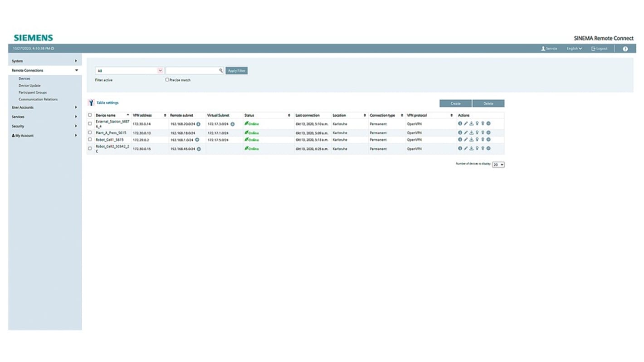Expand remote subnet 192.168.1.0/24 plus icon
Screen dimensions: 644x362
coord(197,140)
